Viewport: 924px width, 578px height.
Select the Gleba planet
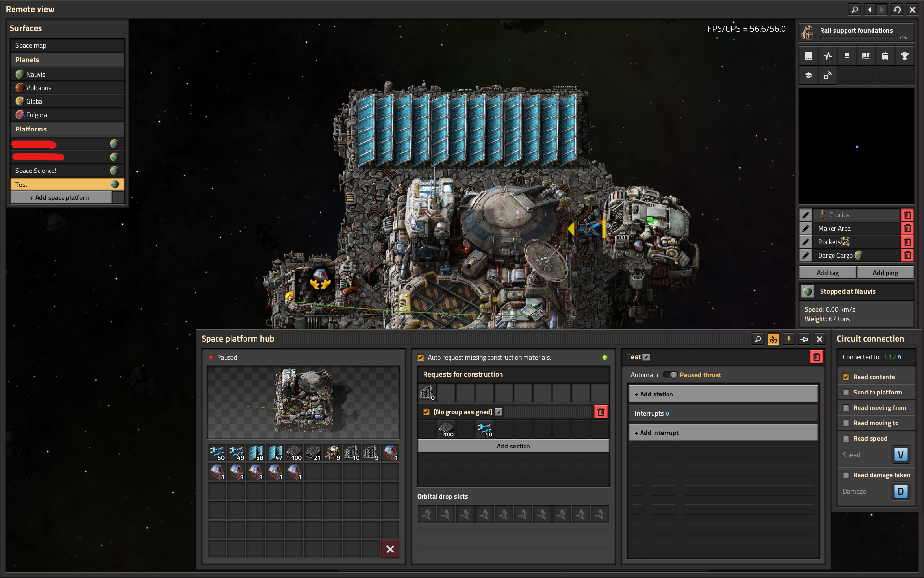pyautogui.click(x=67, y=101)
